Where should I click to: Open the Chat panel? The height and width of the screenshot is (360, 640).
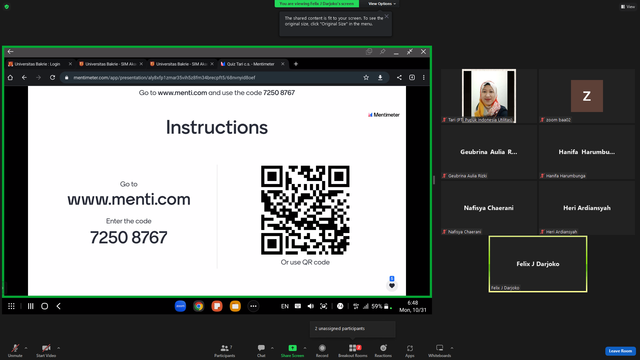261,350
